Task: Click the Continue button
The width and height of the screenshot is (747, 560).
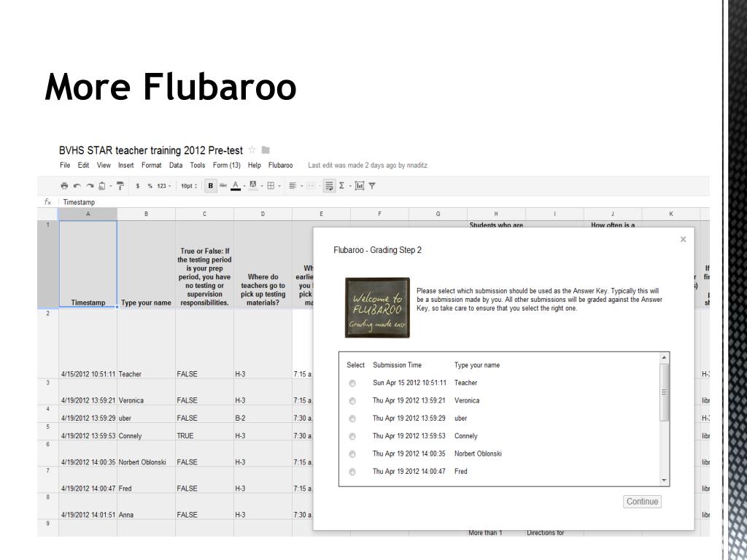Action: (x=642, y=502)
